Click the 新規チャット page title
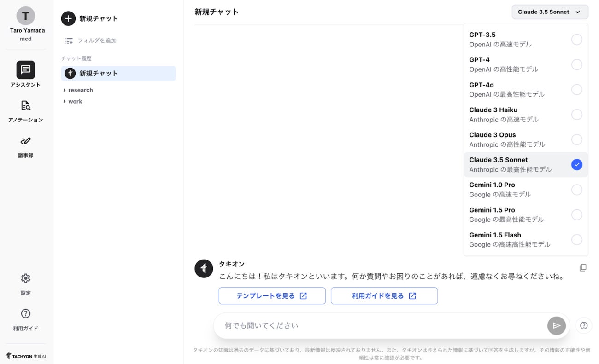Viewport: 599px width, 364px height. pos(217,12)
